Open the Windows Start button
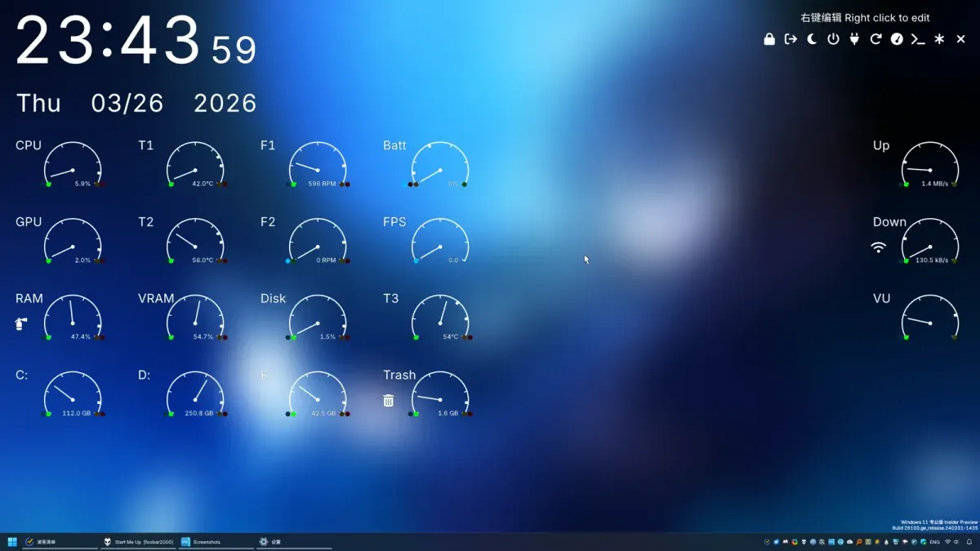The width and height of the screenshot is (980, 551). click(12, 542)
